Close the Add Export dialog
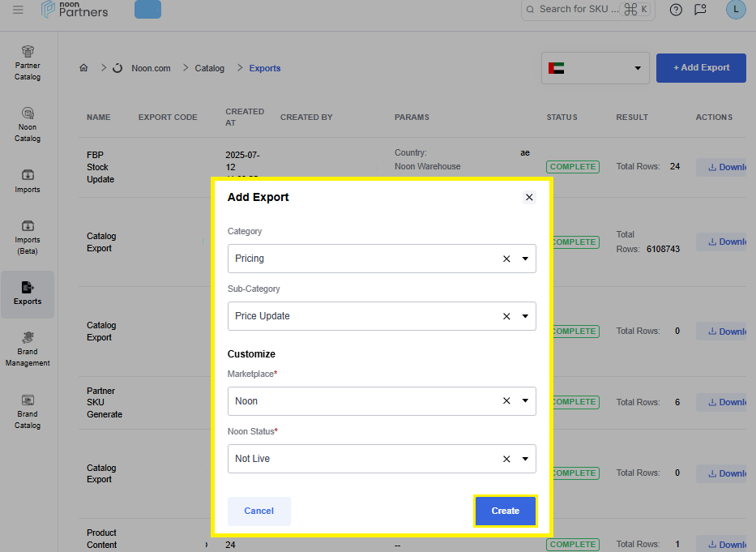The width and height of the screenshot is (756, 552). pyautogui.click(x=529, y=197)
